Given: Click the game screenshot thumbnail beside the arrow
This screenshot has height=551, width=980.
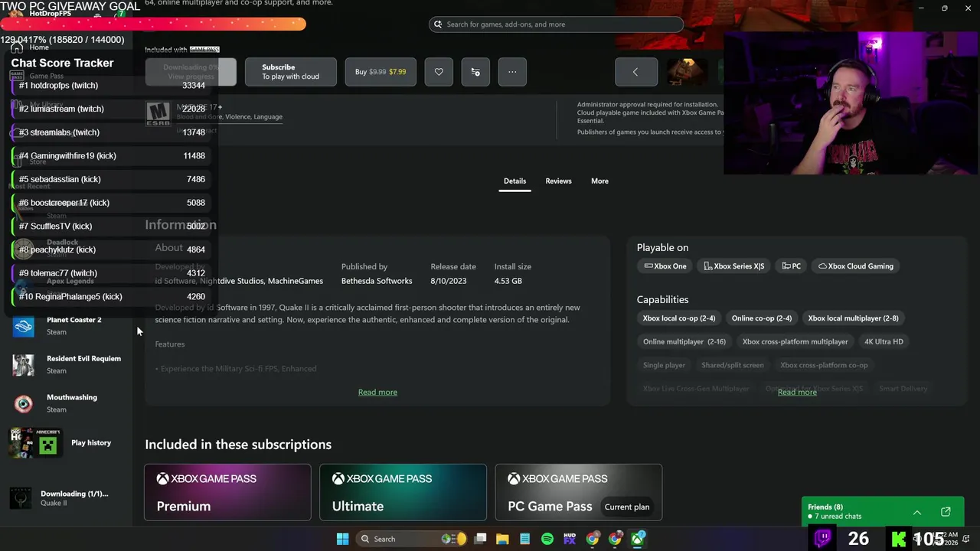Looking at the screenshot, I should 687,72.
